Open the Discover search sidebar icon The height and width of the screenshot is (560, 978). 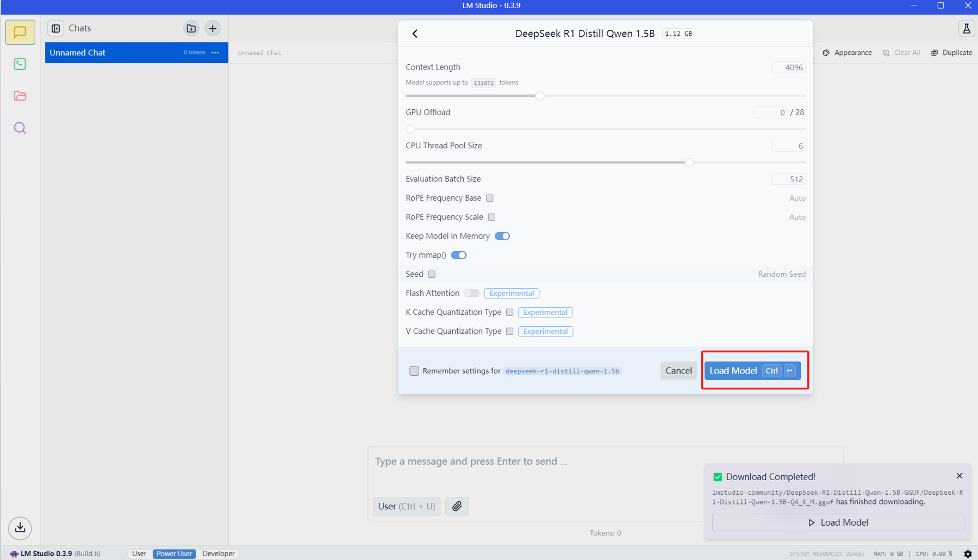click(x=20, y=128)
